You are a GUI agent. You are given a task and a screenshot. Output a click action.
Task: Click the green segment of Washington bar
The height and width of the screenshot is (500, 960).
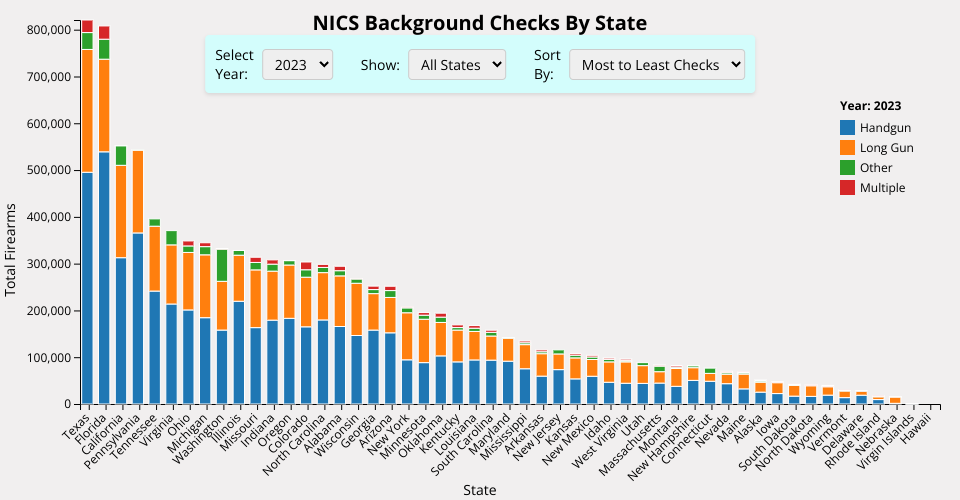click(222, 265)
